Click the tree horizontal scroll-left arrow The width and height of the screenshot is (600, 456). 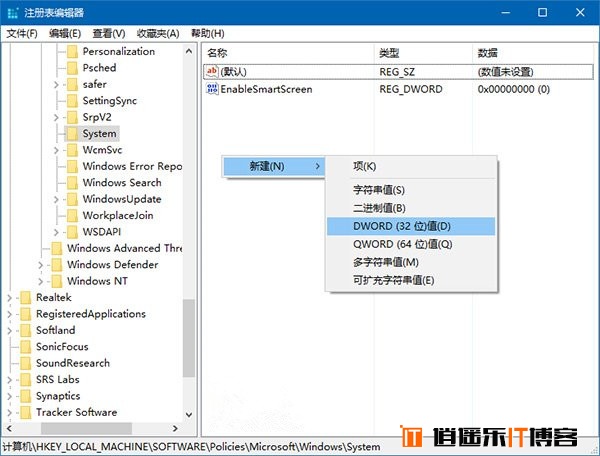[10, 428]
